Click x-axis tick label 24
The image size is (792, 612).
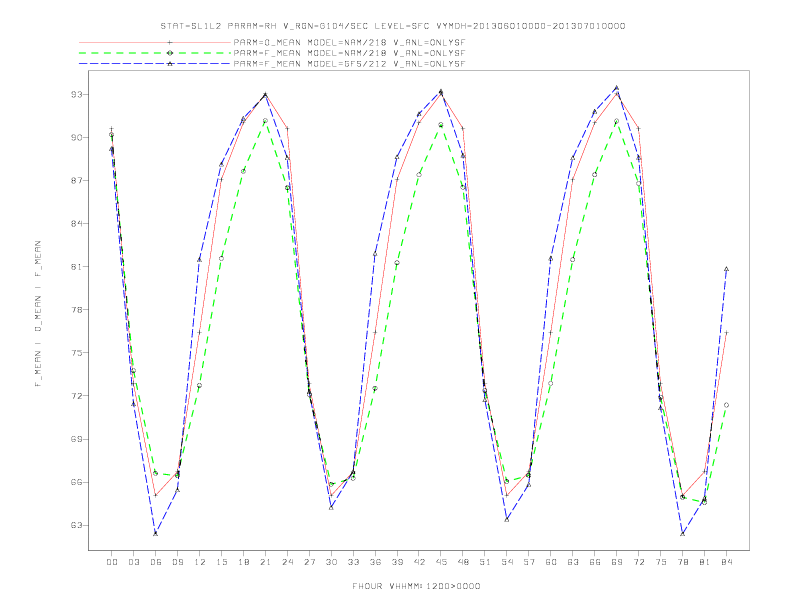[x=287, y=562]
